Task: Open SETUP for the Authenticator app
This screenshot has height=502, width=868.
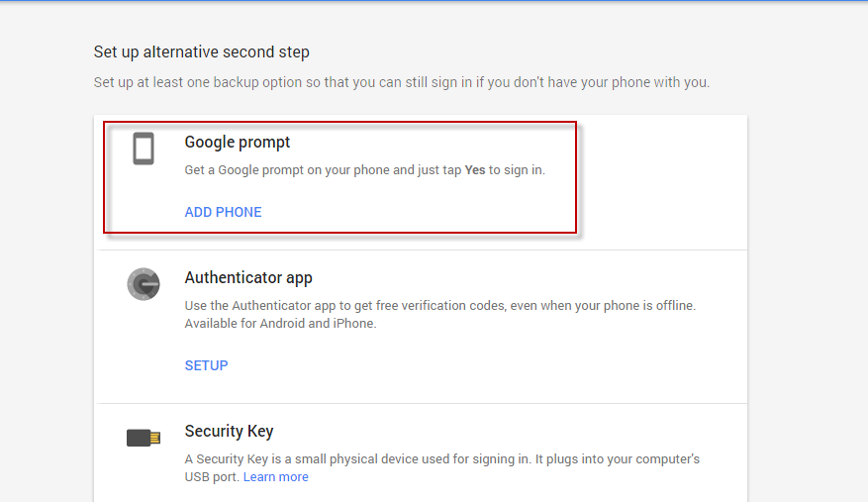Action: tap(206, 365)
